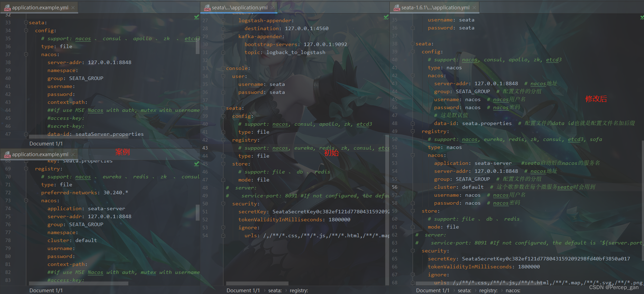644x294 pixels.
Task: Click line number 56 in the gutter
Action: click(x=395, y=187)
